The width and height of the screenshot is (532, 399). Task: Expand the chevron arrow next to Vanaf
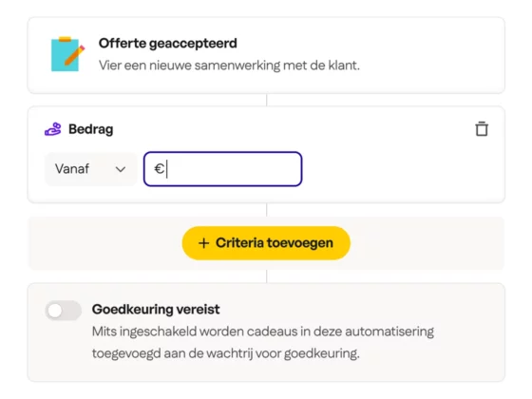click(121, 169)
